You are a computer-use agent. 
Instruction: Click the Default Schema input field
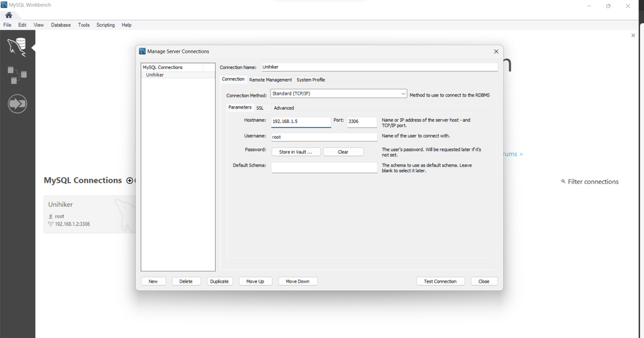(x=324, y=168)
